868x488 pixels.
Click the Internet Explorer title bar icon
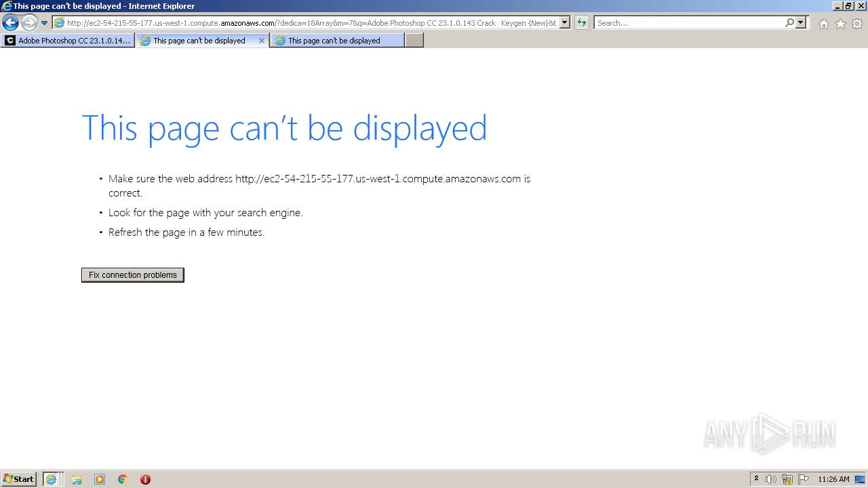point(6,6)
